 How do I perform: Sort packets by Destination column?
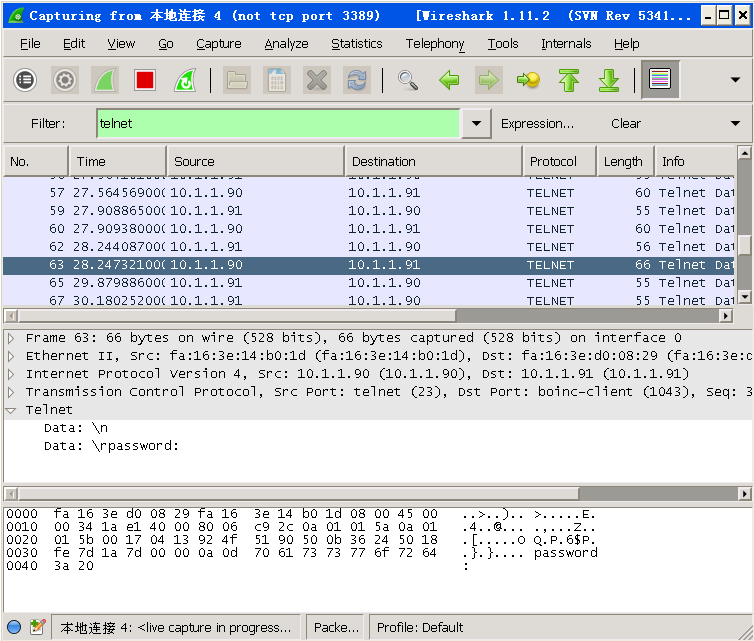pos(433,162)
